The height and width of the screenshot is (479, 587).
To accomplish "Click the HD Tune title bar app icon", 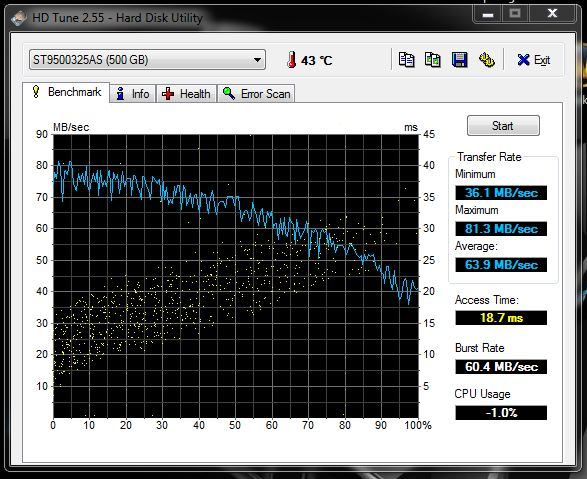I will coord(19,18).
